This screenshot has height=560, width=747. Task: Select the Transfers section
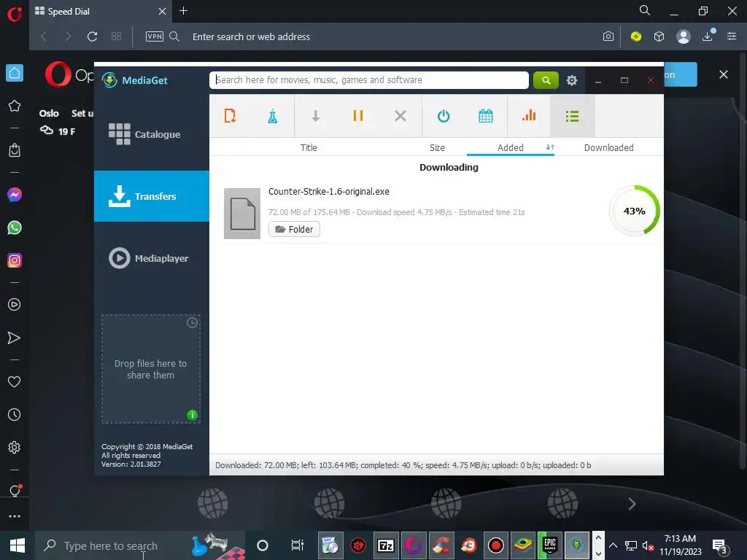click(x=152, y=195)
